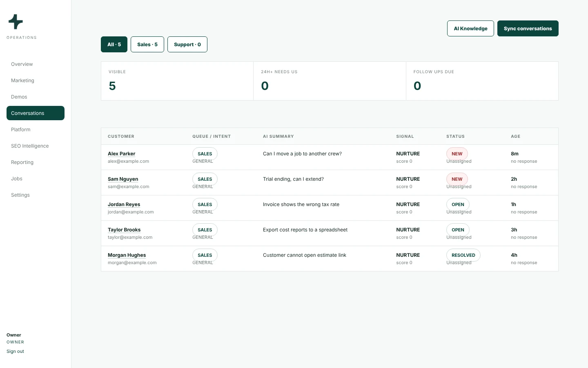Click the OPEN status badge for Taylor Brooks

(458, 230)
